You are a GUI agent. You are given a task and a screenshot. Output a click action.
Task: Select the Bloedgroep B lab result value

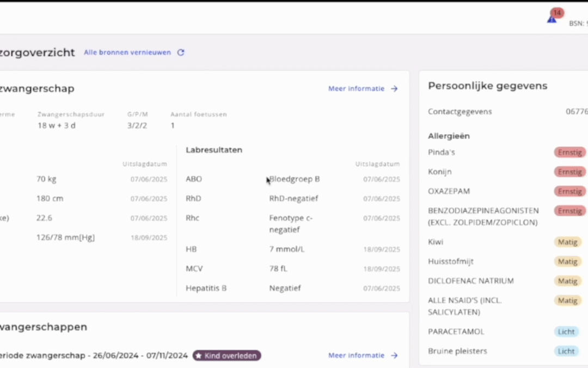(295, 179)
